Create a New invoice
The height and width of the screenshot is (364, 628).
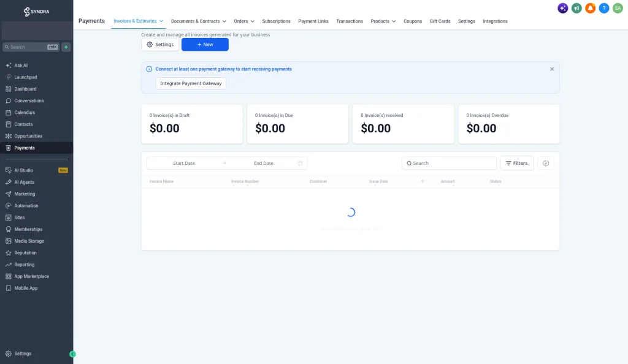(205, 44)
